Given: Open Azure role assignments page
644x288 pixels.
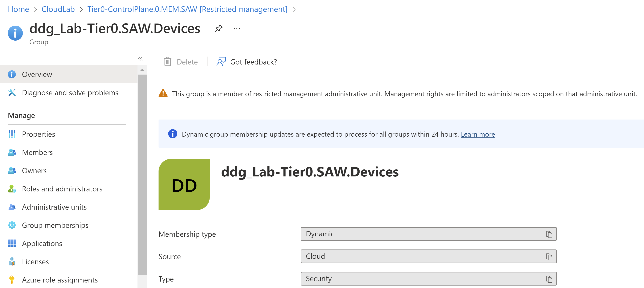Looking at the screenshot, I should (x=60, y=280).
